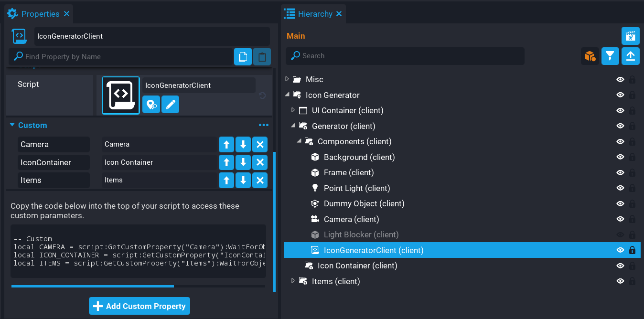Click the hierarchy Search field
The width and height of the screenshot is (644, 319).
pos(405,56)
